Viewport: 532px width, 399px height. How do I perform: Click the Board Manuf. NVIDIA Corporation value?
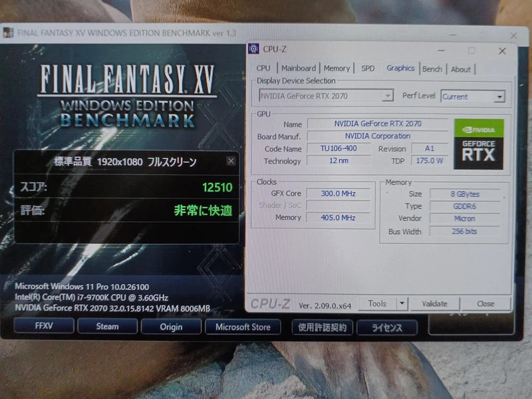(378, 136)
